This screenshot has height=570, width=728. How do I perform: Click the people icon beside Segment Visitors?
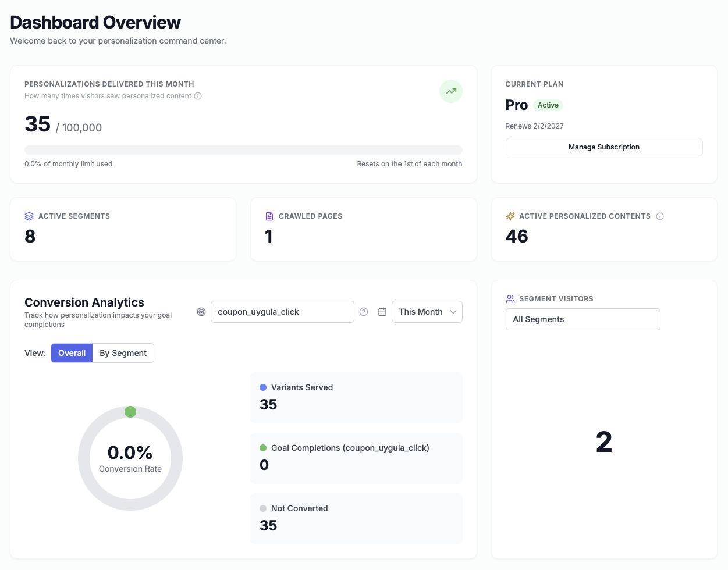coord(510,298)
